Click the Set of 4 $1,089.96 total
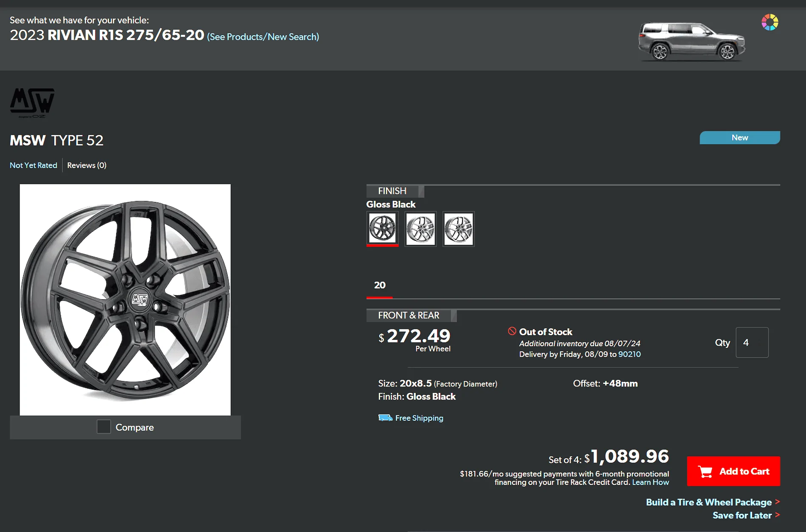Screen dimensions: 806x532 click(x=609, y=457)
